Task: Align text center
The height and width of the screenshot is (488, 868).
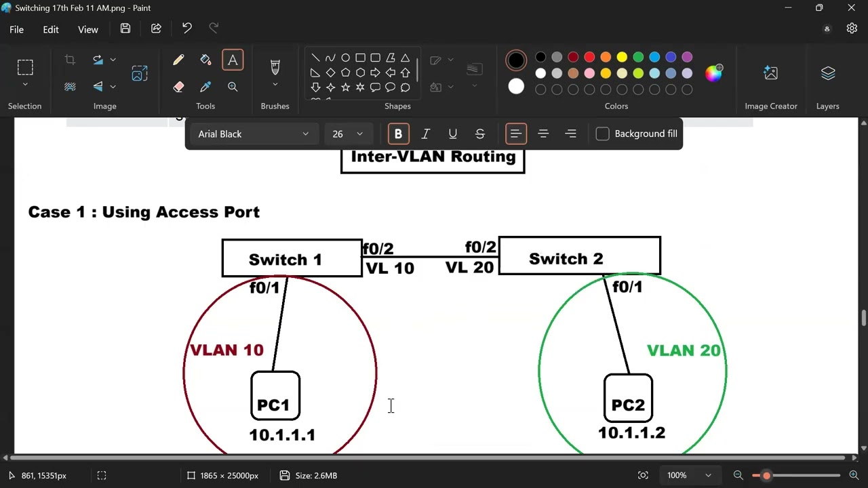Action: pos(543,134)
